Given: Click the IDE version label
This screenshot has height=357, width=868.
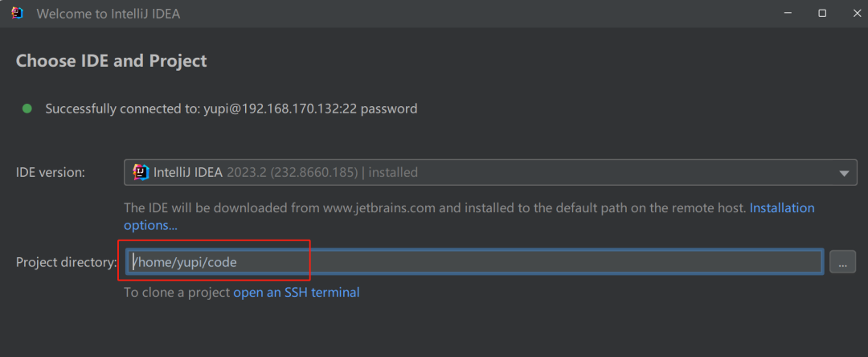Looking at the screenshot, I should [51, 172].
